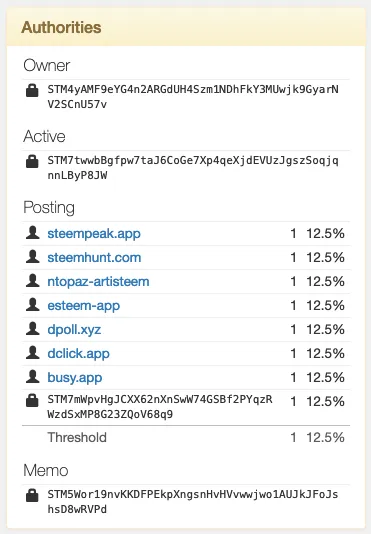Image resolution: width=371 pixels, height=534 pixels.
Task: Open the esteem-app account link
Action: 84,306
